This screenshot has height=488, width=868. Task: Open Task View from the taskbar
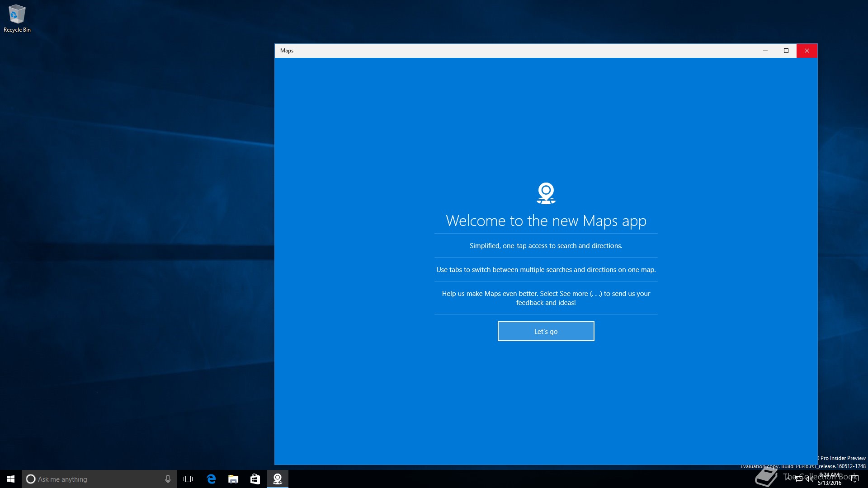[188, 479]
